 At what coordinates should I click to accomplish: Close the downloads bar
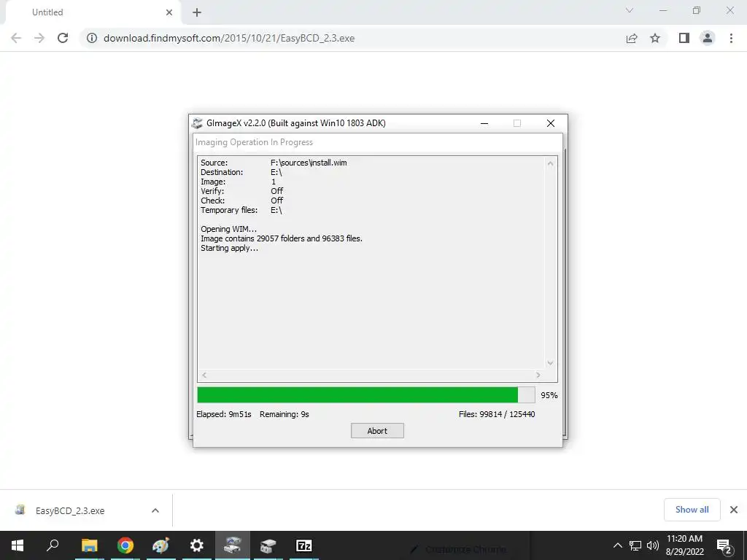click(x=734, y=510)
